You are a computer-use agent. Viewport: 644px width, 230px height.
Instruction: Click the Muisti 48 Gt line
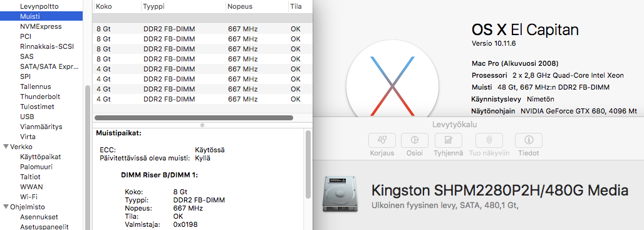coord(541,87)
